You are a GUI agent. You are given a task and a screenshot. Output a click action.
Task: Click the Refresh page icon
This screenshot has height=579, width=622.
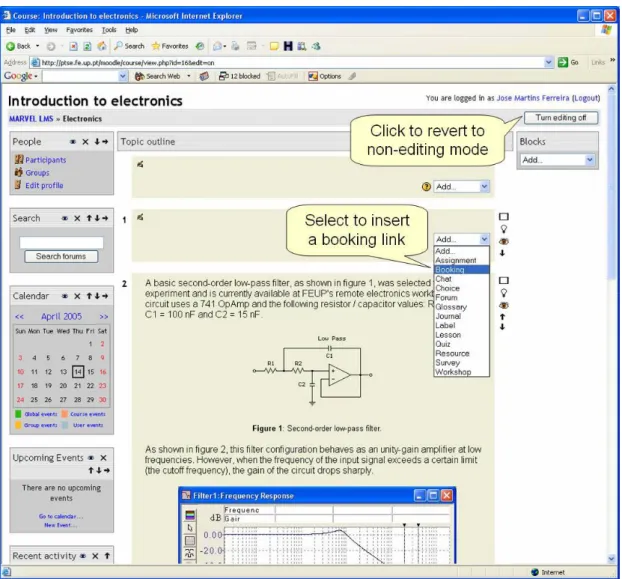coord(87,46)
